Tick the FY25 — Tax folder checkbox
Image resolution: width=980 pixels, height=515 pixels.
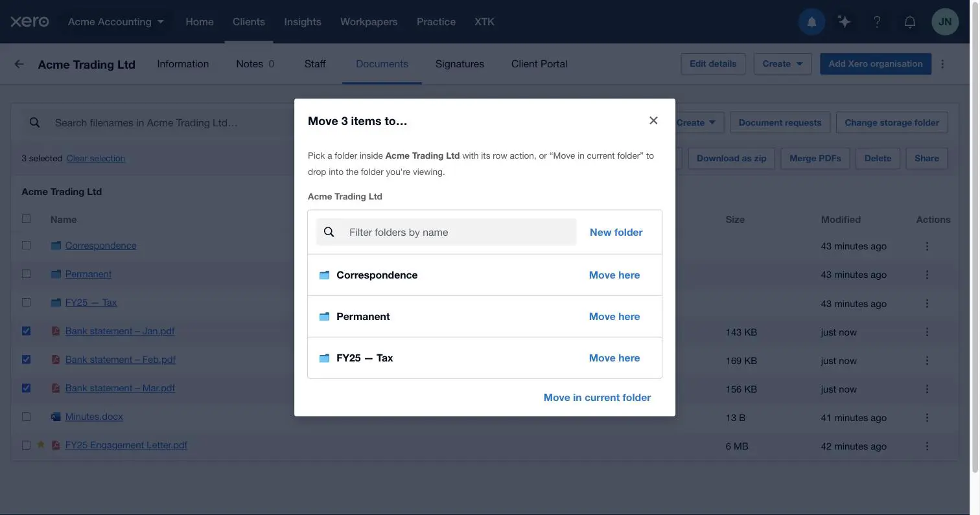tap(26, 303)
